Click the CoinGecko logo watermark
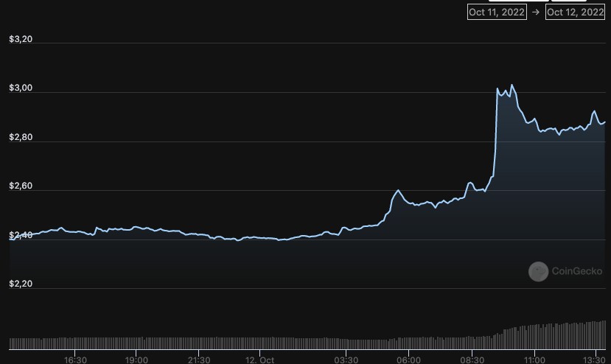This screenshot has width=611, height=364. click(x=539, y=272)
